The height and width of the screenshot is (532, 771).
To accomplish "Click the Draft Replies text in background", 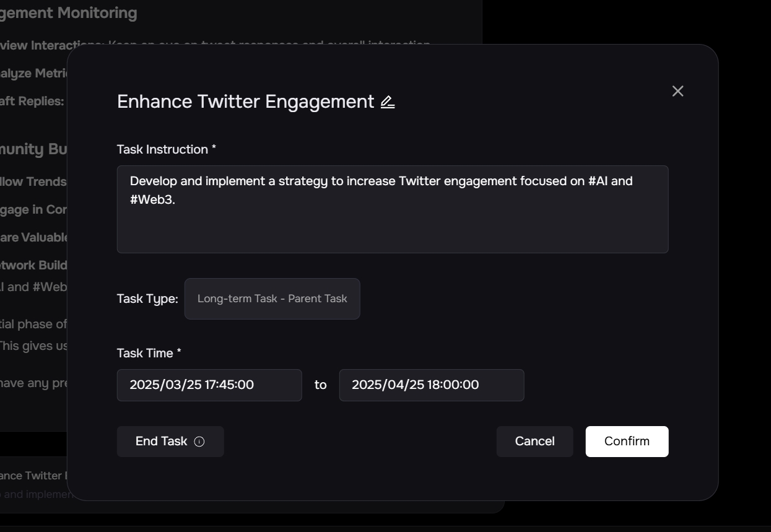I will (x=32, y=101).
